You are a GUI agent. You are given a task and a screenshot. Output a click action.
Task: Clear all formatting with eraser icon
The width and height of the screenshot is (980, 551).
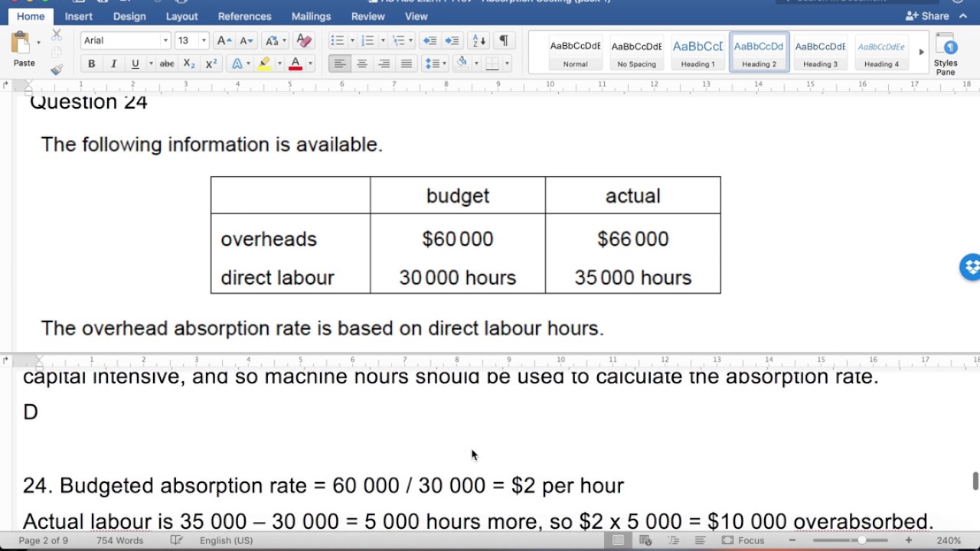(303, 41)
